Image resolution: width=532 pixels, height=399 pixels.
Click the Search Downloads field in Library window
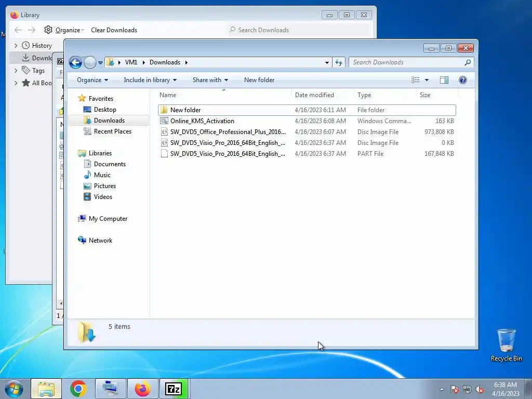click(x=299, y=30)
